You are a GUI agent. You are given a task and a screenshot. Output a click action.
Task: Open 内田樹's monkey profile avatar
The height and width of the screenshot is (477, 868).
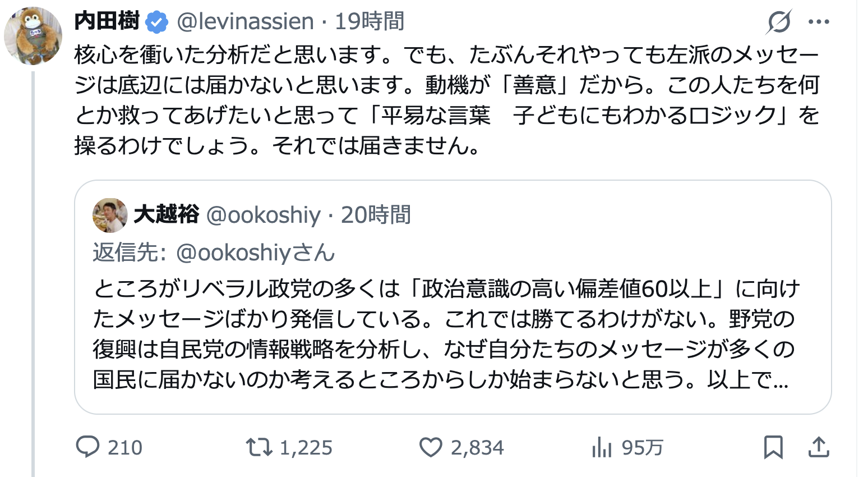coord(33,36)
